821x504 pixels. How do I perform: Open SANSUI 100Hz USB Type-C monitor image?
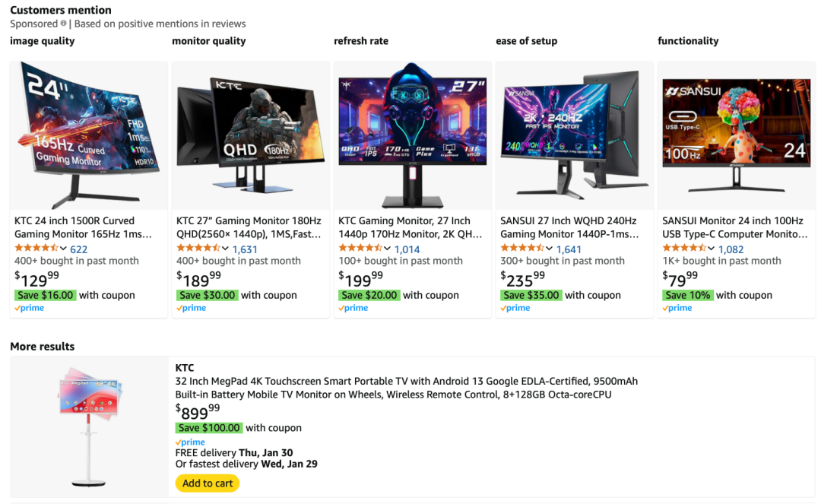736,135
